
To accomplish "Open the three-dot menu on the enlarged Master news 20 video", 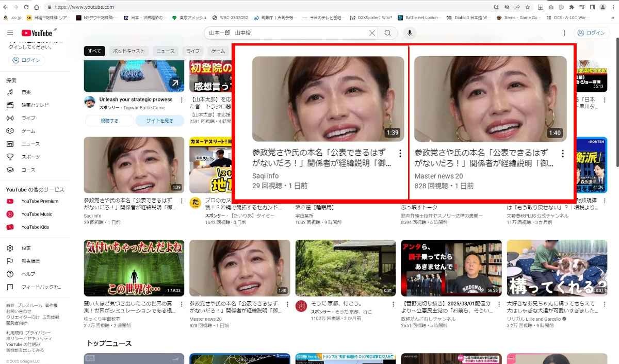I will (x=563, y=154).
